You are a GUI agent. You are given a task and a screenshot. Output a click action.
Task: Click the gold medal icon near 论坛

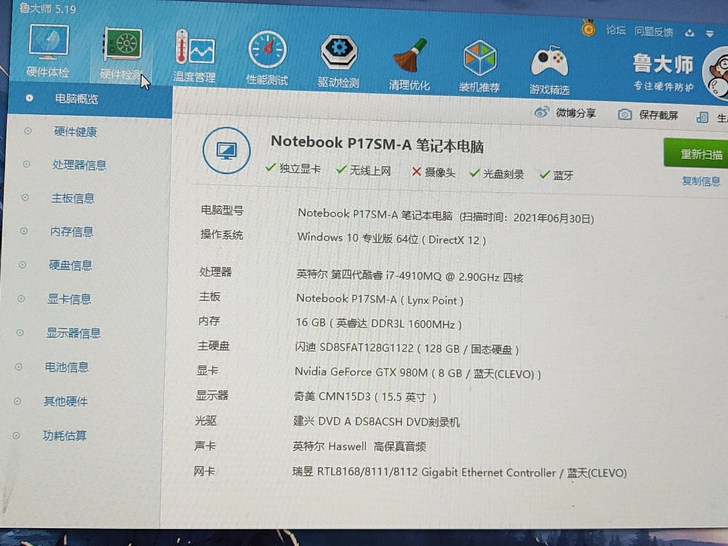pyautogui.click(x=589, y=28)
